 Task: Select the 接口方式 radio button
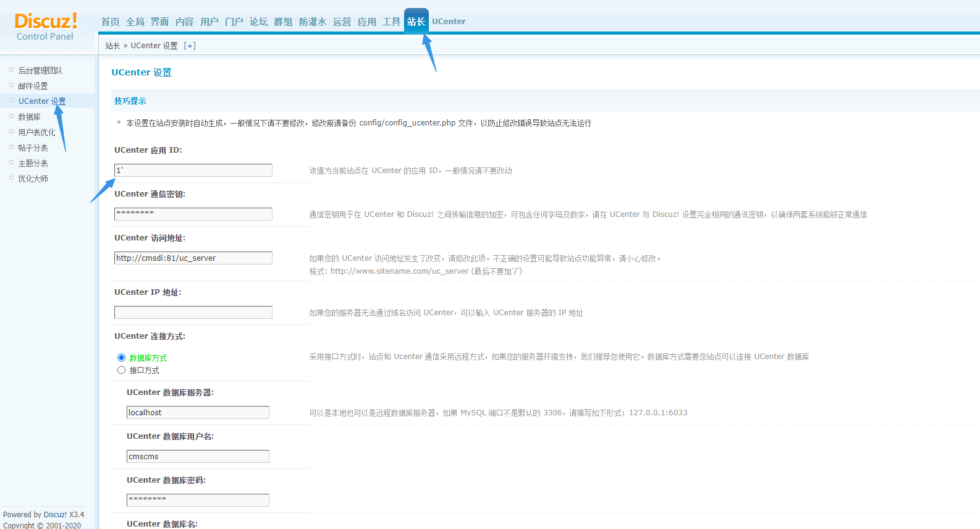point(121,370)
